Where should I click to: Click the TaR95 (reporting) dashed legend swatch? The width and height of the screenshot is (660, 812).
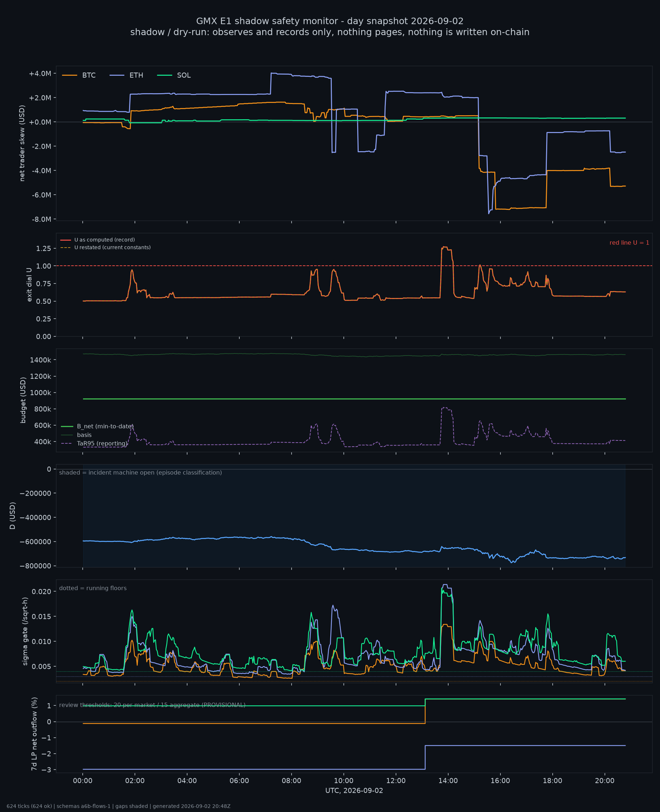pos(67,443)
